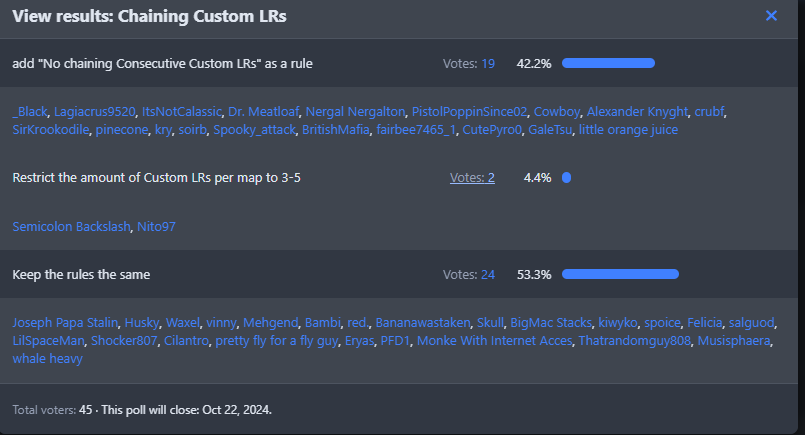Click voter name Semicolon Backslash
Viewport: 805px width, 435px height.
[x=71, y=227]
